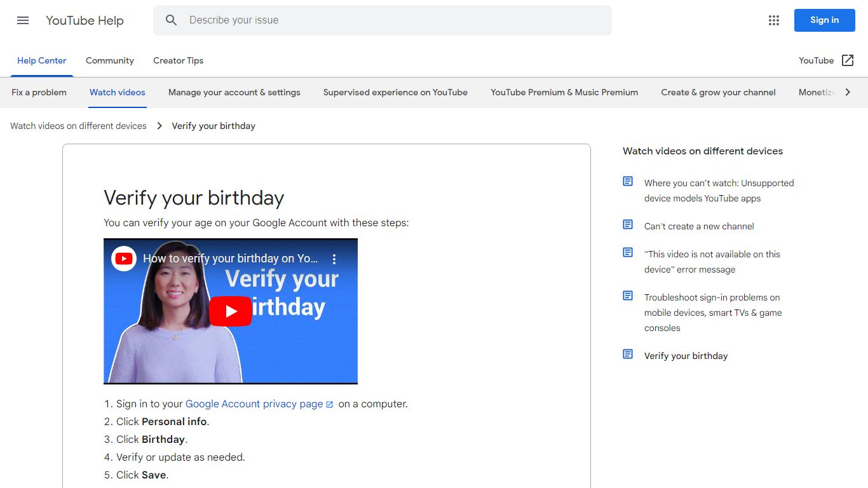The height and width of the screenshot is (488, 868).
Task: Click the Watch videos on different devices sidebar heading
Action: pyautogui.click(x=703, y=151)
